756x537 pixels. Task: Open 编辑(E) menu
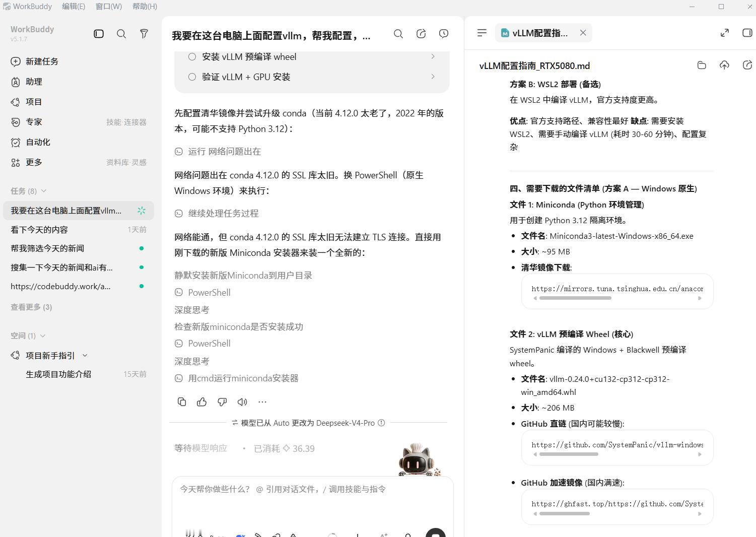[x=74, y=7]
